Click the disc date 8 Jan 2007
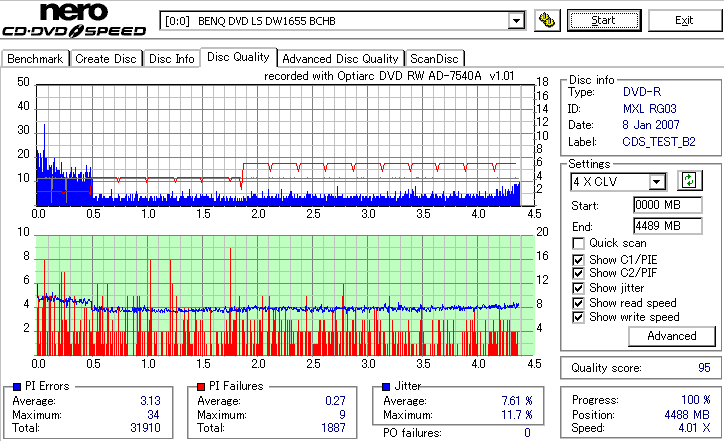 point(651,125)
